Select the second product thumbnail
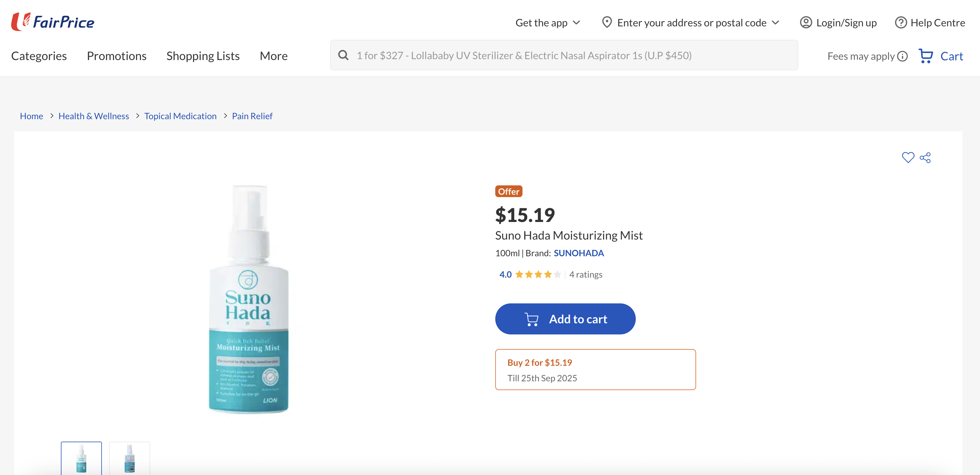 [129, 458]
